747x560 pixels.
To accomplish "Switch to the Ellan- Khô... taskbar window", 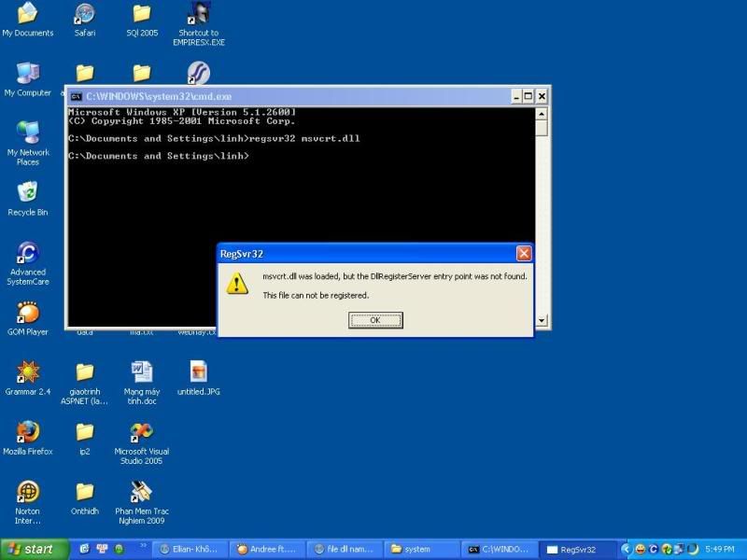I will 190,549.
